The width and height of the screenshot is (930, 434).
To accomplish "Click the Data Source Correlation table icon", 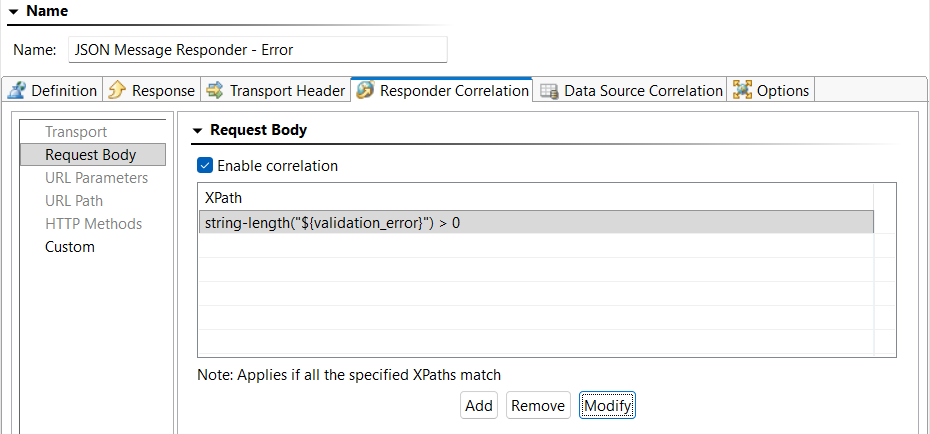I will pos(549,91).
